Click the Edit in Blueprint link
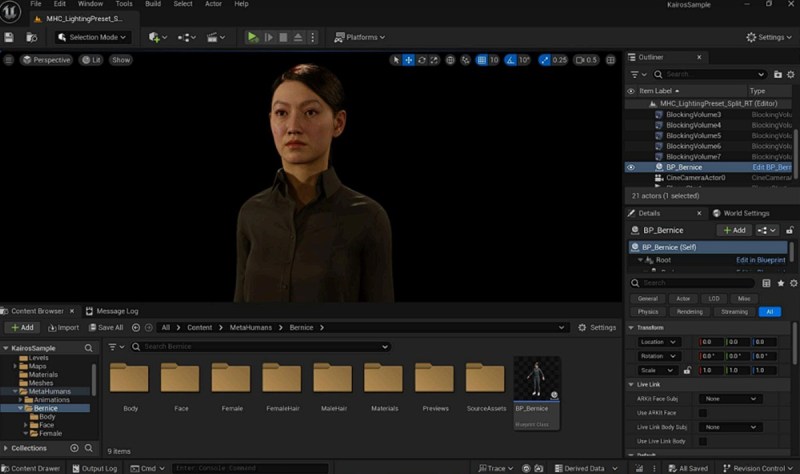The image size is (800, 474). [x=760, y=260]
